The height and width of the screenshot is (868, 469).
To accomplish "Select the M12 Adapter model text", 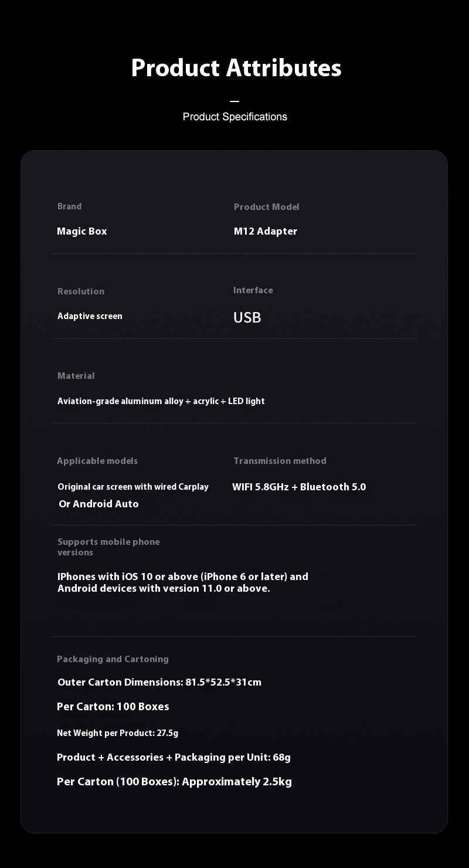I will click(x=265, y=231).
